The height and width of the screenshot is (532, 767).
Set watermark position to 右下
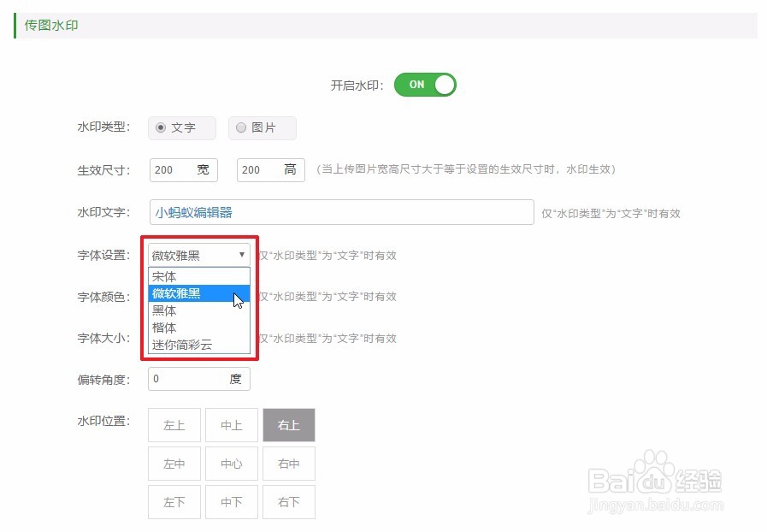point(289,503)
